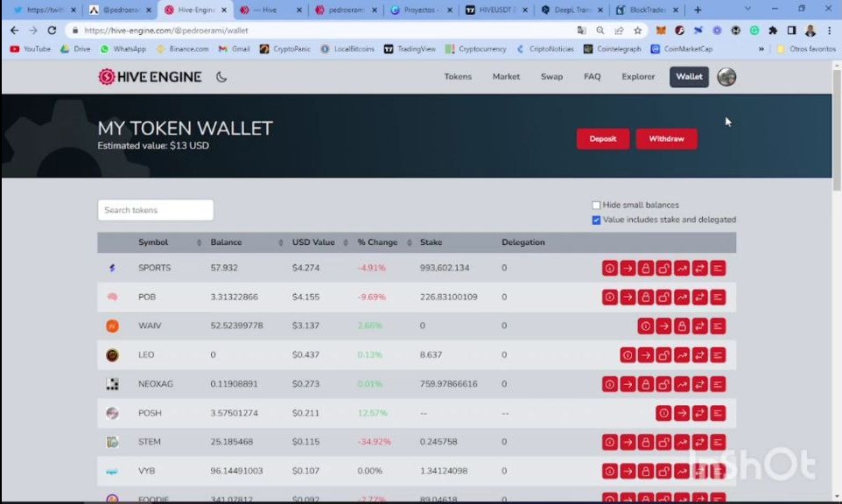Unstake LEO using the open lock icon

(663, 354)
